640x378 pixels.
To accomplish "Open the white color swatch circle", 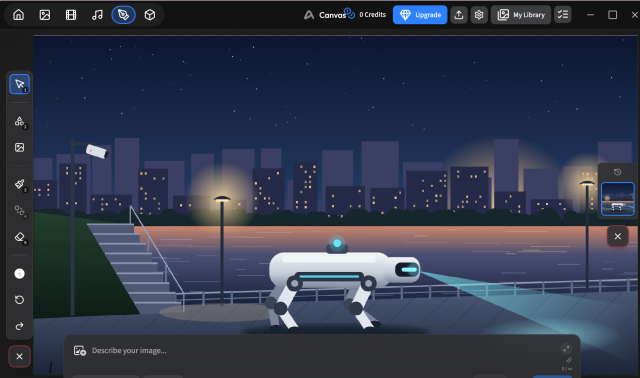I will [20, 273].
